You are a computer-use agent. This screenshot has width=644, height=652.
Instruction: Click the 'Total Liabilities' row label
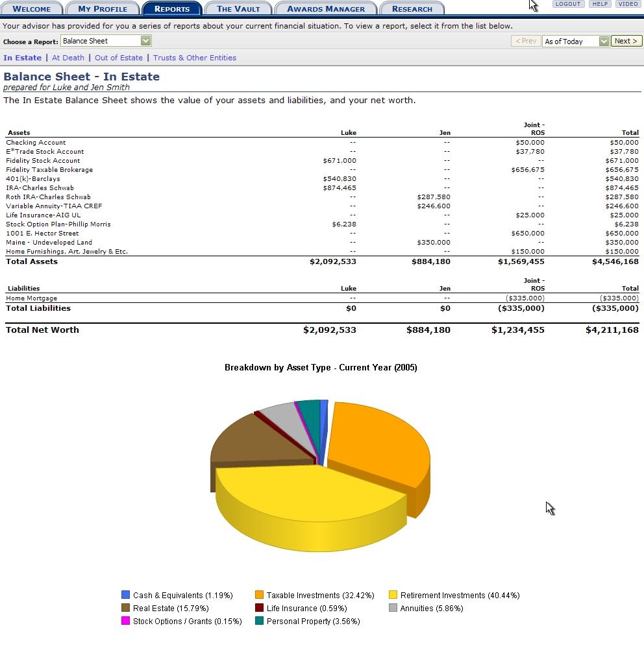pos(38,309)
